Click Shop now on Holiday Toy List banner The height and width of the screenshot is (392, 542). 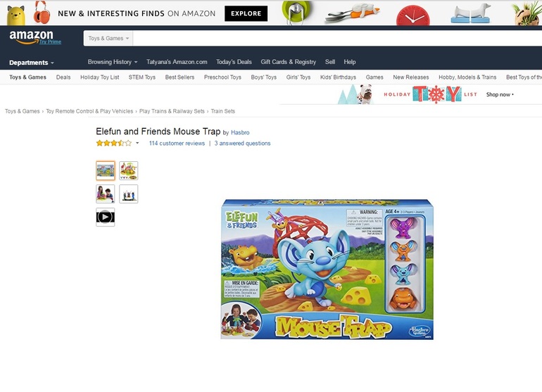coord(500,94)
